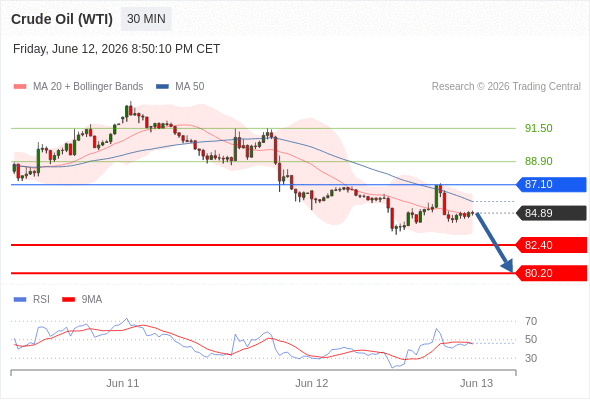Viewport: 590px width, 400px height.
Task: Click the date Friday, June 12, 2026 timestamp
Action: click(x=116, y=49)
